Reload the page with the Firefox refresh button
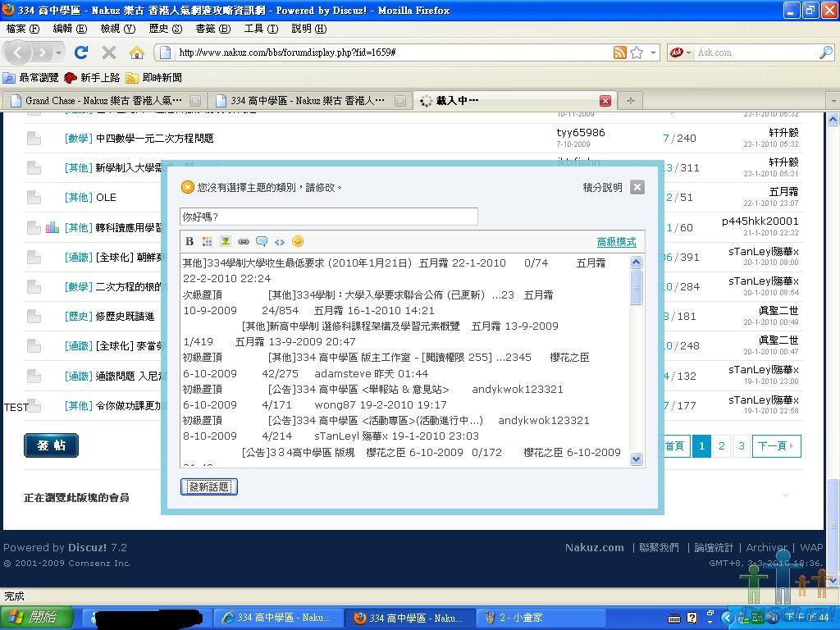The height and width of the screenshot is (630, 840). pos(80,52)
